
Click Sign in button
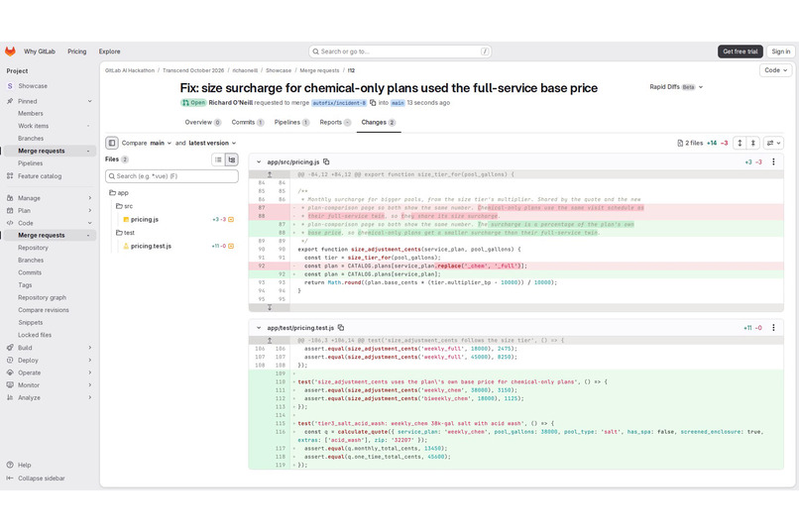tap(780, 52)
